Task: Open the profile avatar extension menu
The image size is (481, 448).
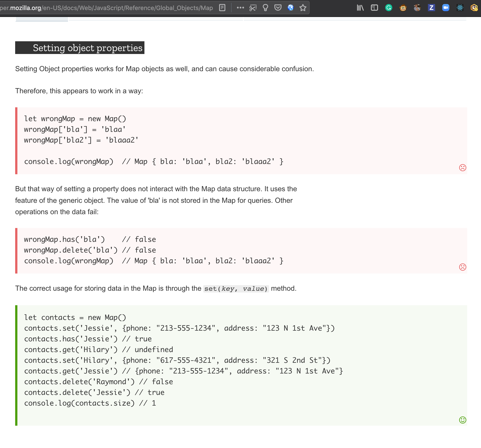Action: click(417, 8)
